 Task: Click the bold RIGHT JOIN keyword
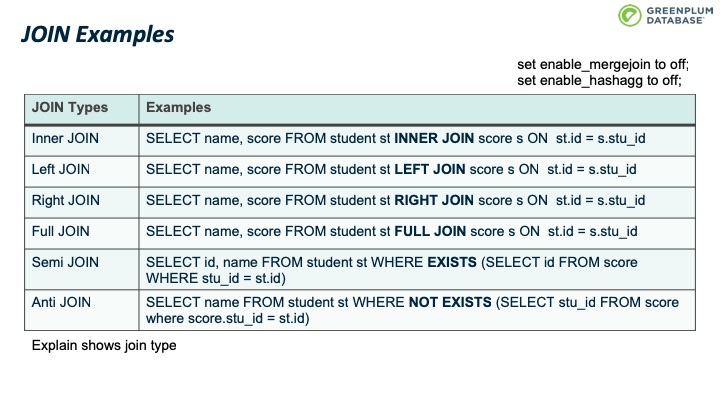[434, 201]
